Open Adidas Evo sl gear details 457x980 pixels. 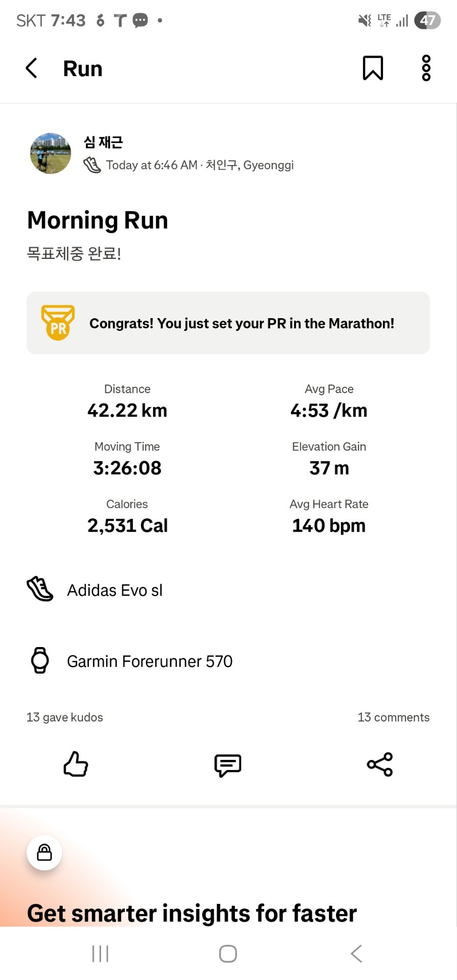click(x=115, y=590)
